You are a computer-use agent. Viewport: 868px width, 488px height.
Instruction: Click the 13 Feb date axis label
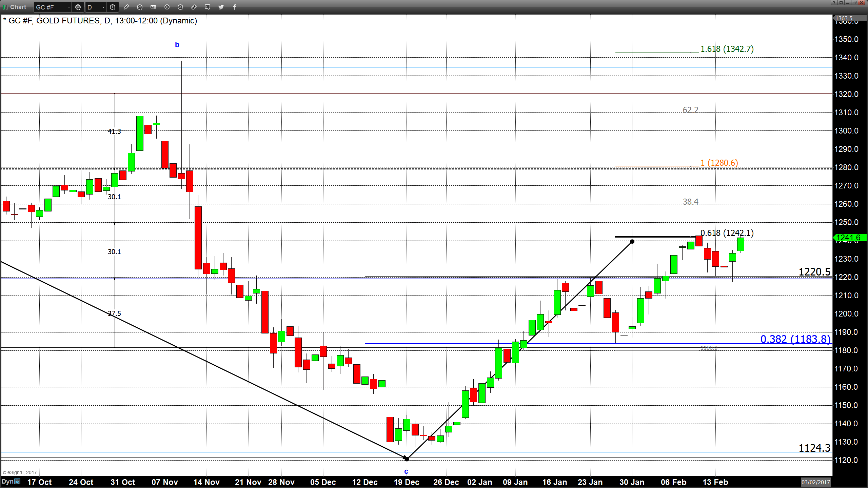click(715, 482)
